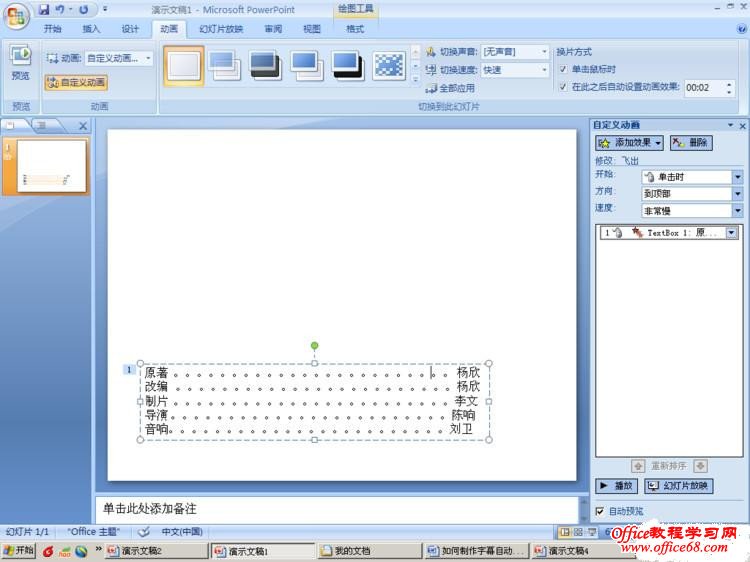Choose the third transition effect thumbnail
Image resolution: width=750 pixels, height=562 pixels.
[265, 66]
